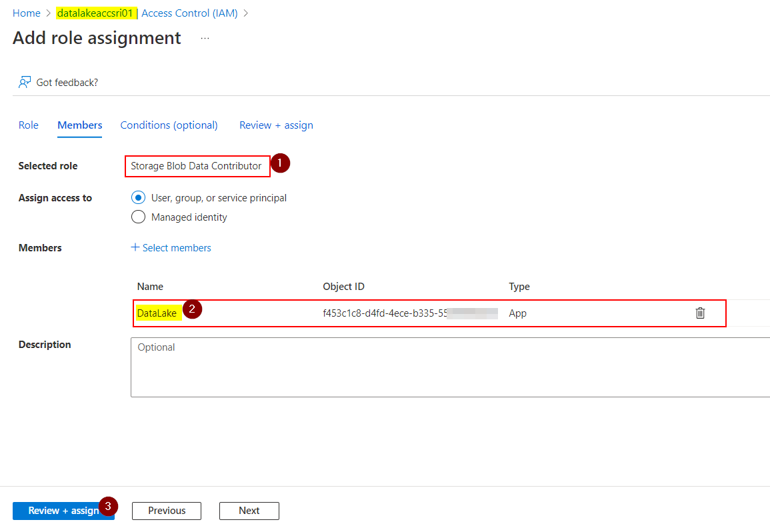Click the Storage Blob Data Contributor role text
The height and width of the screenshot is (532, 770).
pyautogui.click(x=196, y=166)
